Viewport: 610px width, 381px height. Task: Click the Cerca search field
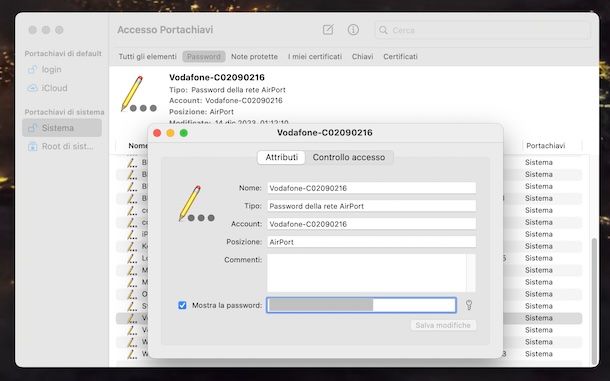tap(482, 30)
